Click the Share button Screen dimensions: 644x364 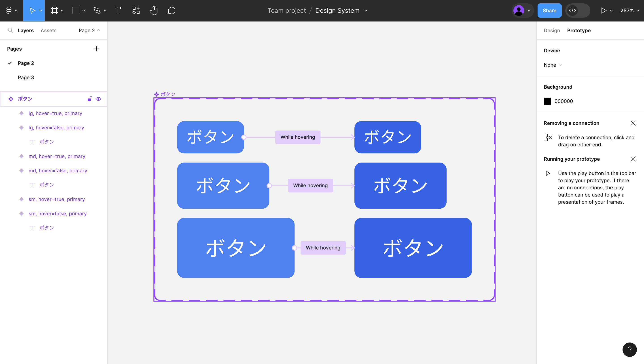549,11
